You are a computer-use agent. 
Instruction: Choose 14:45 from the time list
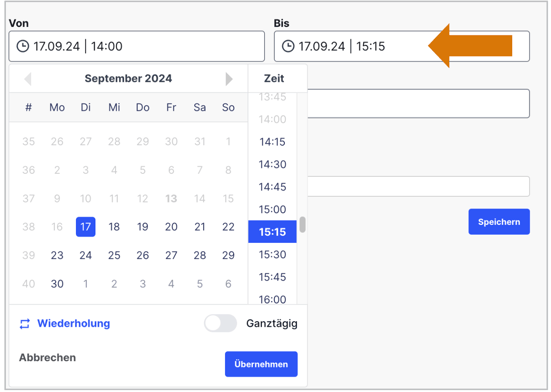pos(272,187)
